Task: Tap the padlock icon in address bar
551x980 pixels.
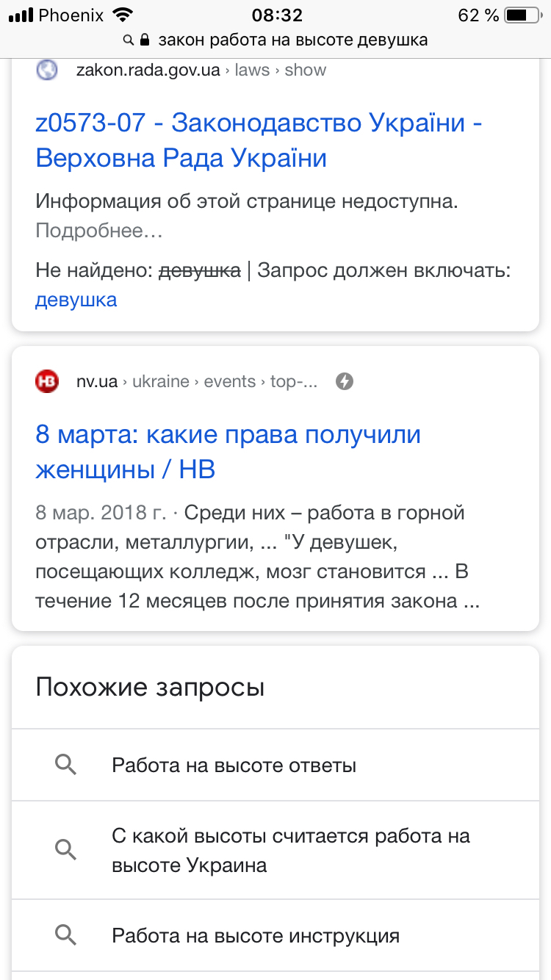Action: (145, 40)
